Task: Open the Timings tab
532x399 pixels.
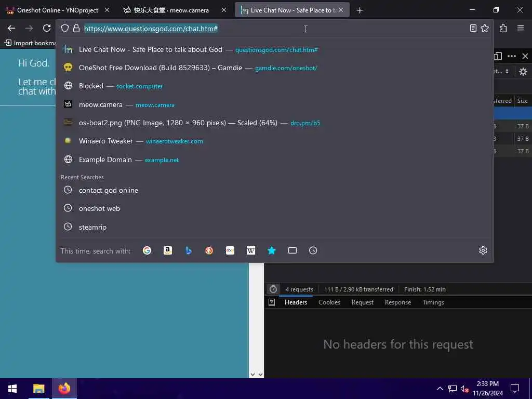Action: click(x=433, y=302)
